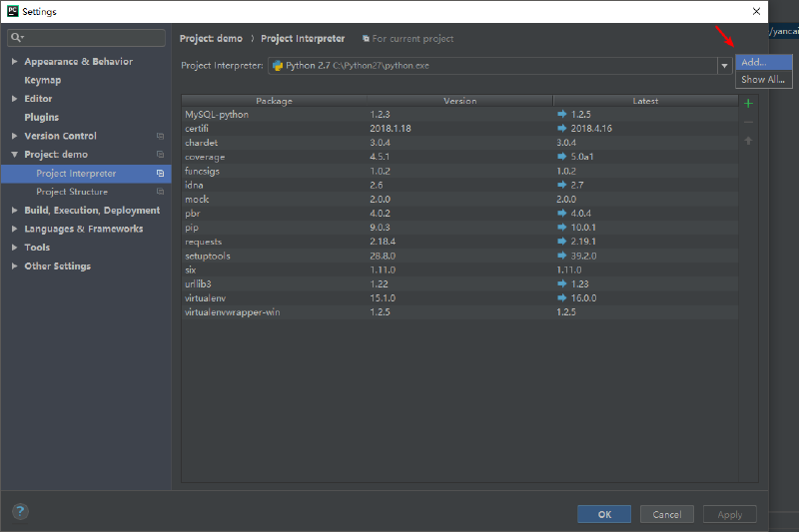The width and height of the screenshot is (799, 532).
Task: Click project-level icon beside Version Control
Action: [160, 136]
